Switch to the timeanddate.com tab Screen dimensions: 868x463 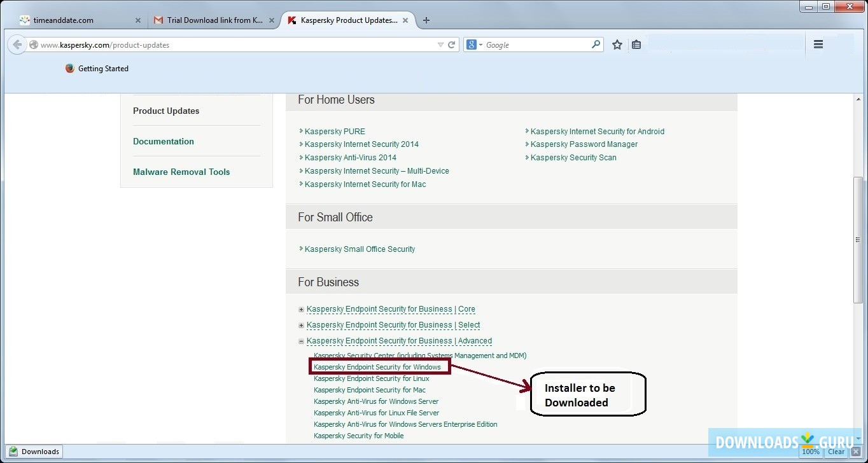pos(80,20)
